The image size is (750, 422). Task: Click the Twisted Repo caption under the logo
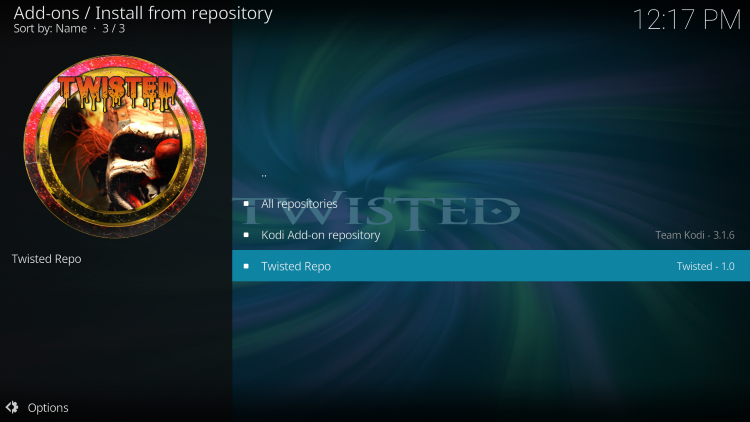(46, 259)
